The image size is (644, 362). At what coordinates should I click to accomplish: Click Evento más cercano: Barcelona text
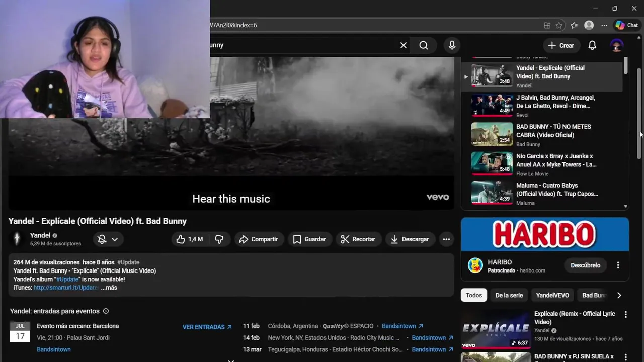click(x=77, y=326)
